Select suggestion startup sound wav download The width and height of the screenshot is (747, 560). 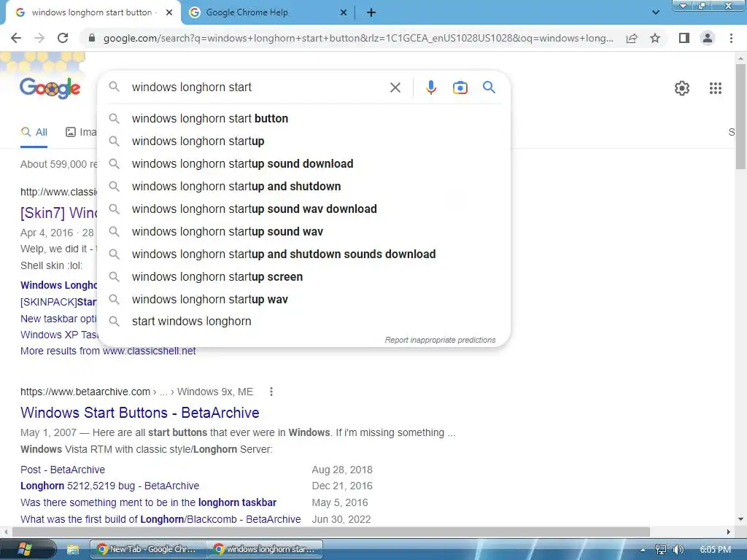pyautogui.click(x=303, y=209)
